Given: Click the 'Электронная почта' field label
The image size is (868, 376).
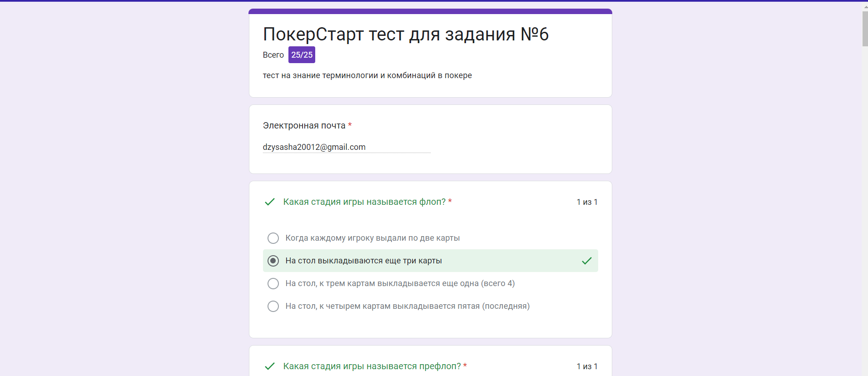Looking at the screenshot, I should [304, 125].
